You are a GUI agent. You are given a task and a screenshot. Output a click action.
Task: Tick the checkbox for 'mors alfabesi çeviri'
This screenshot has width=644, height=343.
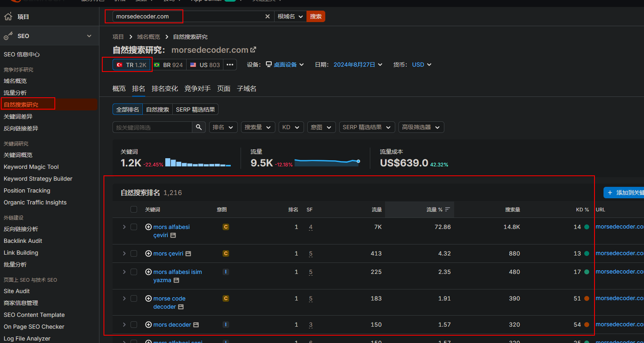pyautogui.click(x=134, y=227)
